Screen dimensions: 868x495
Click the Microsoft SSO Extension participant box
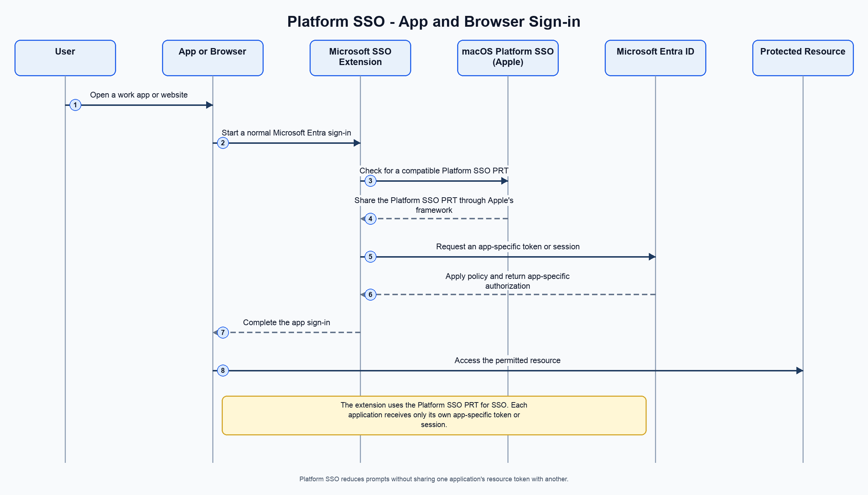(360, 58)
